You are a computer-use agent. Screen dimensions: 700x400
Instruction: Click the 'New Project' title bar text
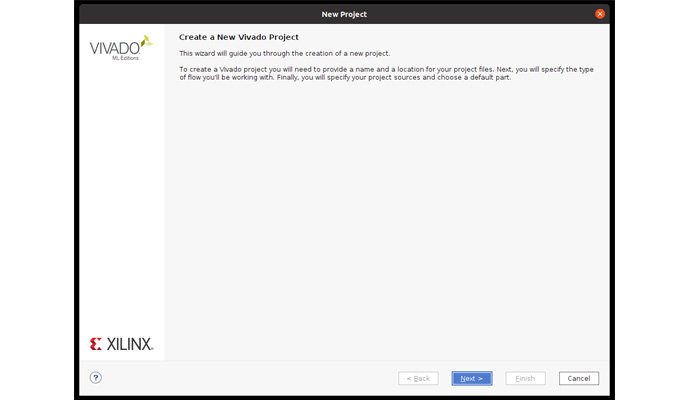click(x=344, y=14)
